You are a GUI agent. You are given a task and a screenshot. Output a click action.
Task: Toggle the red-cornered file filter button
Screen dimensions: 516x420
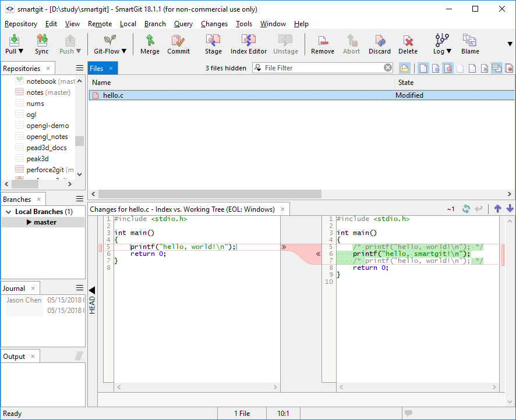(x=472, y=68)
